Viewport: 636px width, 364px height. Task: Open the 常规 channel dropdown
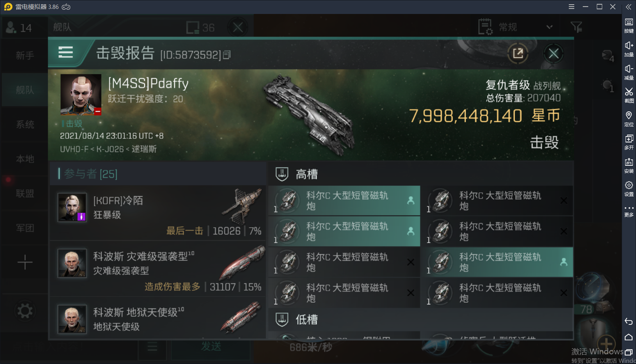[516, 27]
